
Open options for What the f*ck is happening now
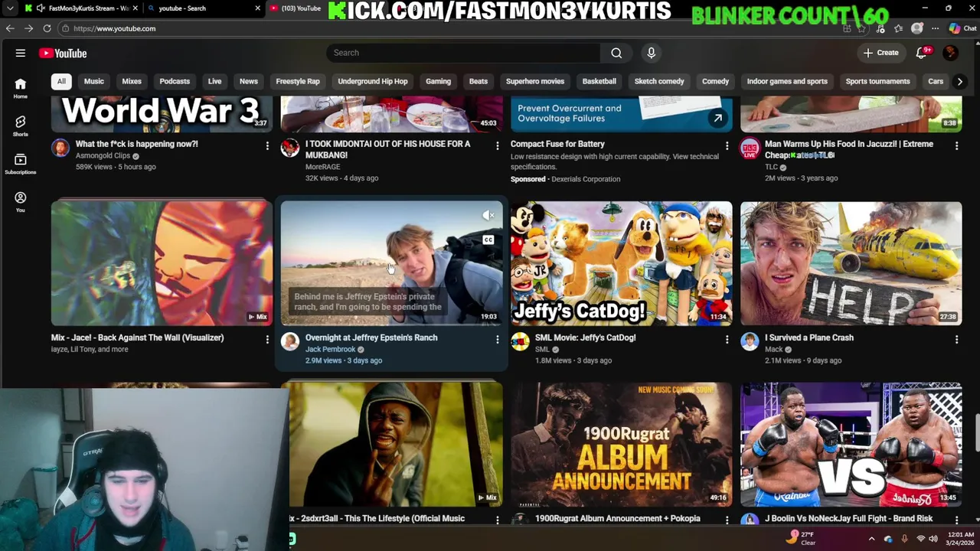click(267, 145)
